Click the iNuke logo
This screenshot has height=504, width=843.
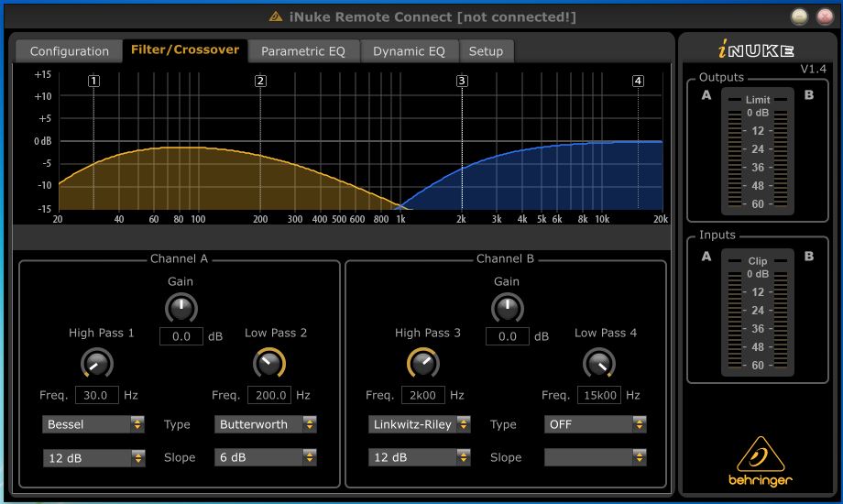click(756, 50)
